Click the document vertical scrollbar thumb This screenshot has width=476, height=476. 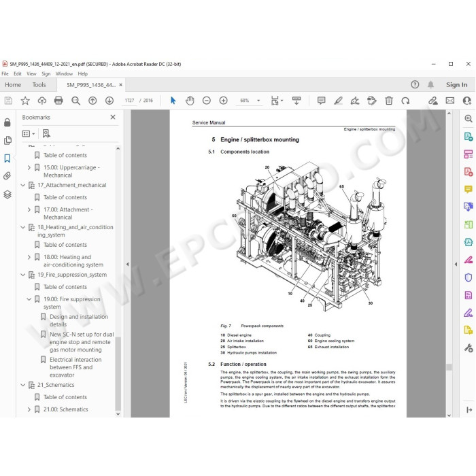(449, 367)
